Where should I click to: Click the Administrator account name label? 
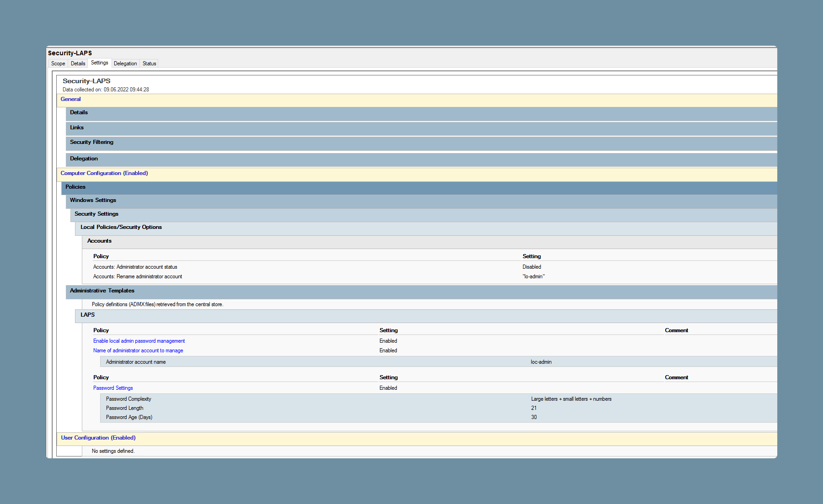136,362
